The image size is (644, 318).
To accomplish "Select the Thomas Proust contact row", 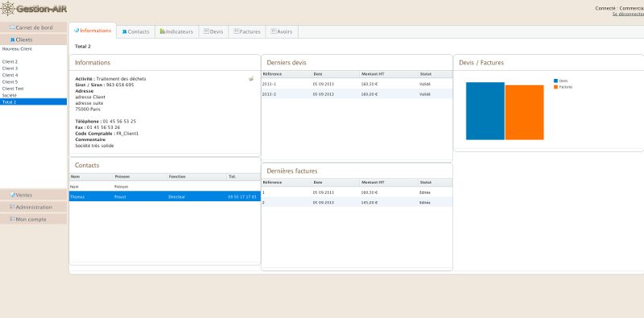I will (165, 196).
